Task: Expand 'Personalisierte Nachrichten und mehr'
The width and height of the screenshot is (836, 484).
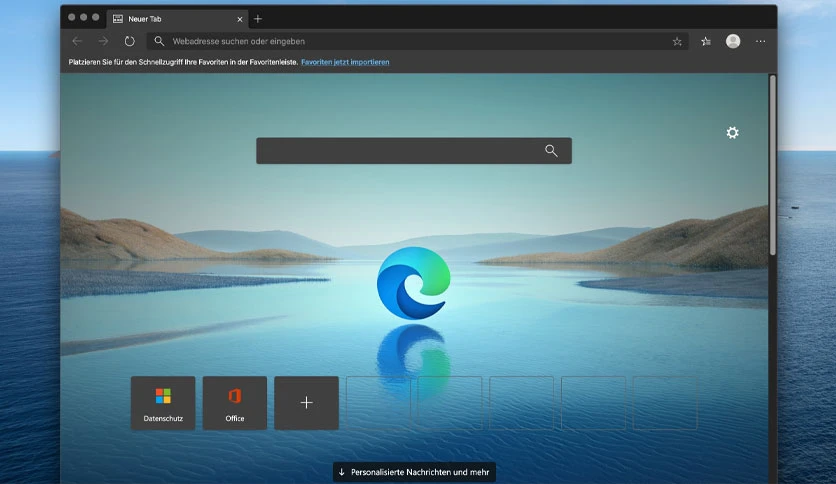Action: coord(414,472)
